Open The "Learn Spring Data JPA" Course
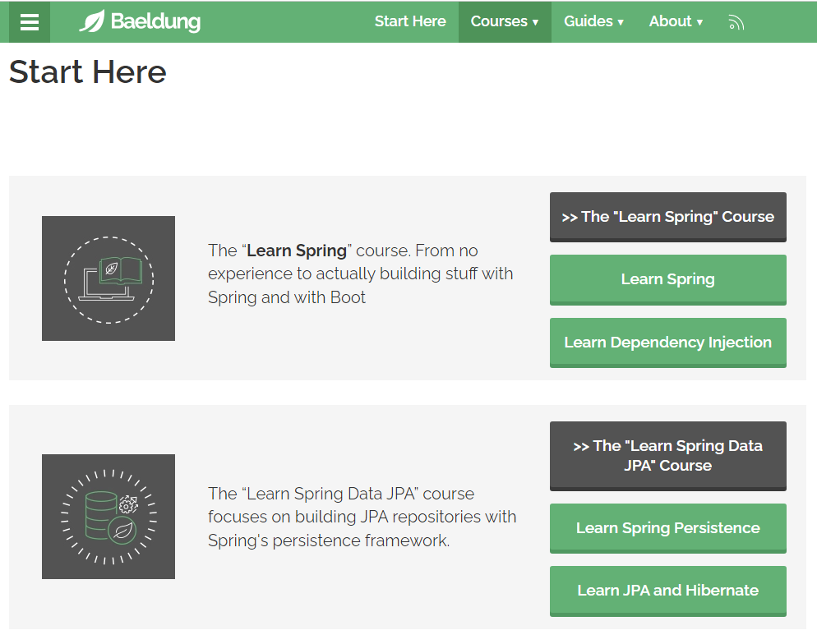 (668, 456)
